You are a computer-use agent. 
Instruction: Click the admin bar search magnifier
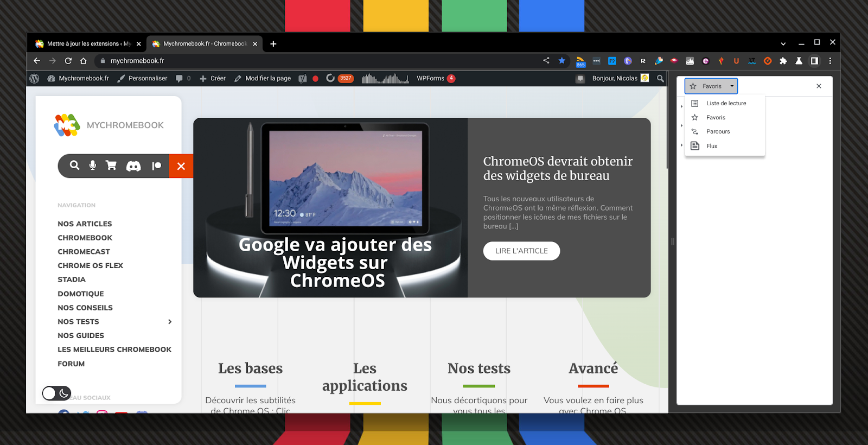point(660,78)
